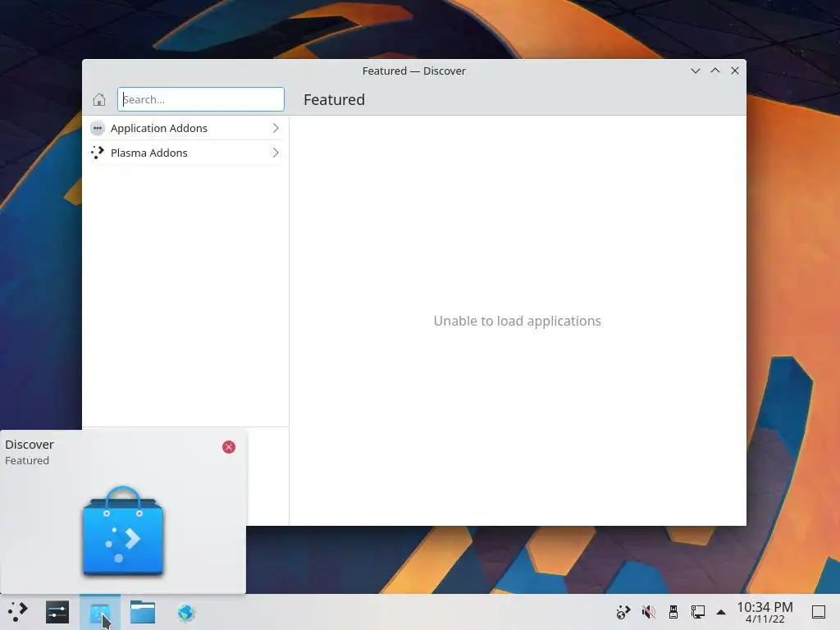840x630 pixels.
Task: Select the 'Featured — Discover' window title bar
Action: point(414,71)
